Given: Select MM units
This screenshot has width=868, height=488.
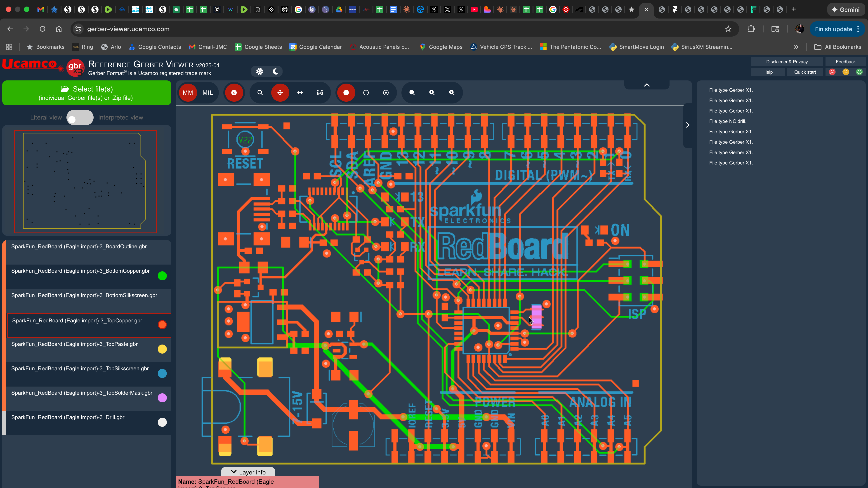Looking at the screenshot, I should pyautogui.click(x=188, y=93).
